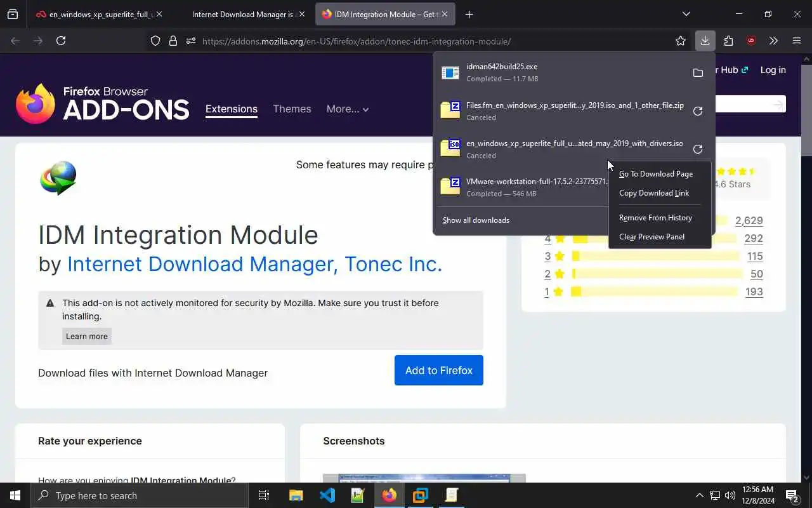Screen dimensions: 812x508
Task: Click the 1 star rating bar
Action: tap(654, 292)
